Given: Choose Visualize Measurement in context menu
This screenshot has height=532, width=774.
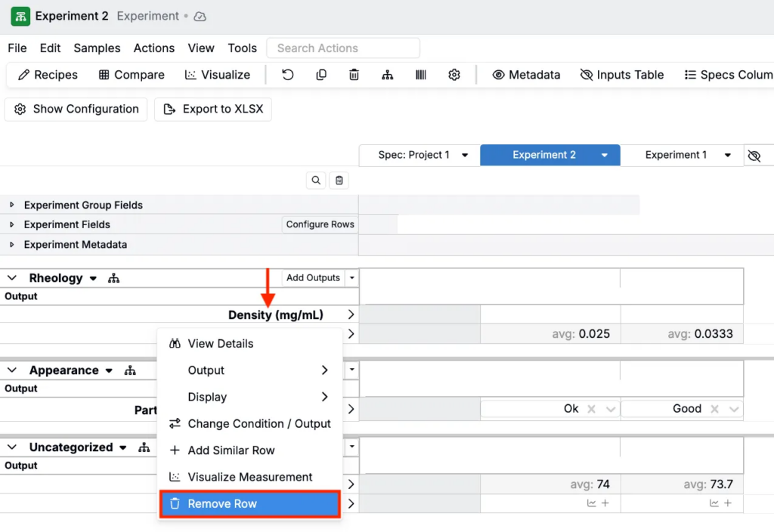Looking at the screenshot, I should [249, 477].
